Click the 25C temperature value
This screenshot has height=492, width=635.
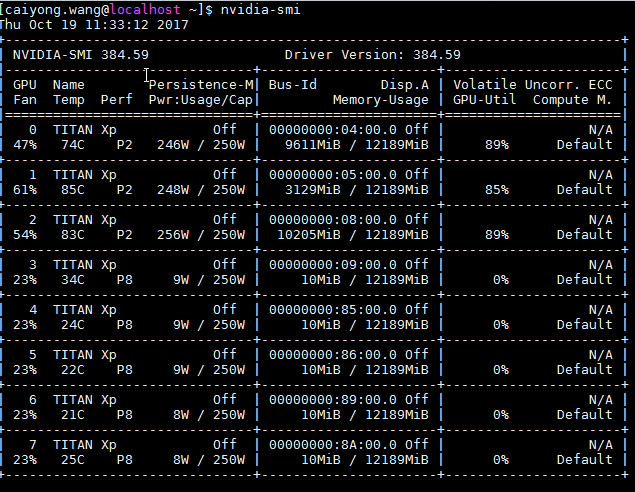tap(72, 459)
